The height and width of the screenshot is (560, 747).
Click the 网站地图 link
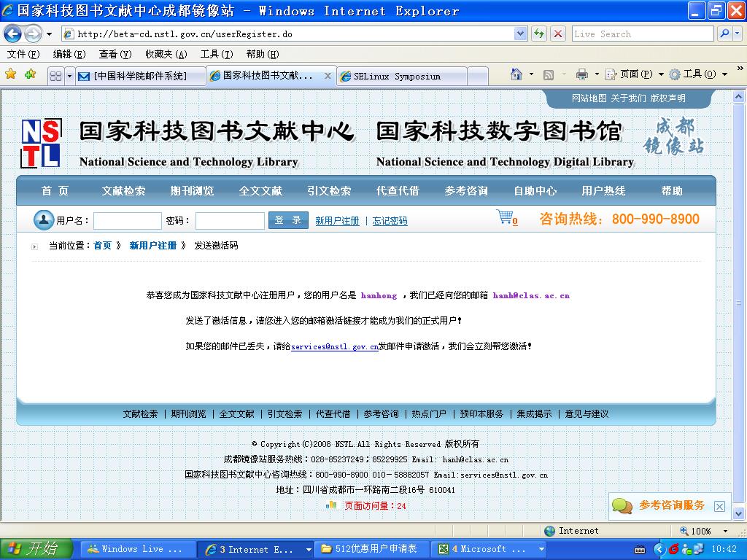pos(589,98)
